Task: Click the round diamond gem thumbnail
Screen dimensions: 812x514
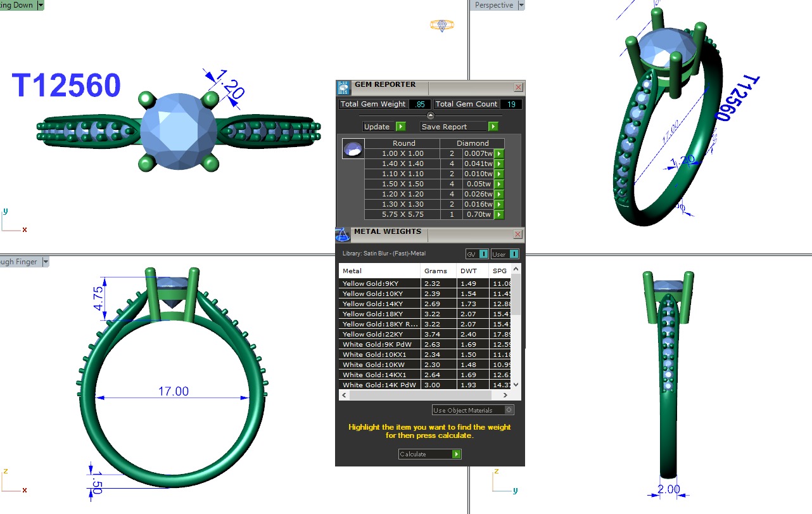Action: [x=353, y=149]
